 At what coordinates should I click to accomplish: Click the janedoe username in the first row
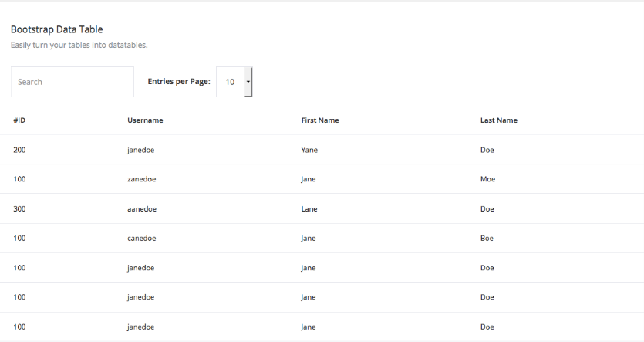coord(141,150)
